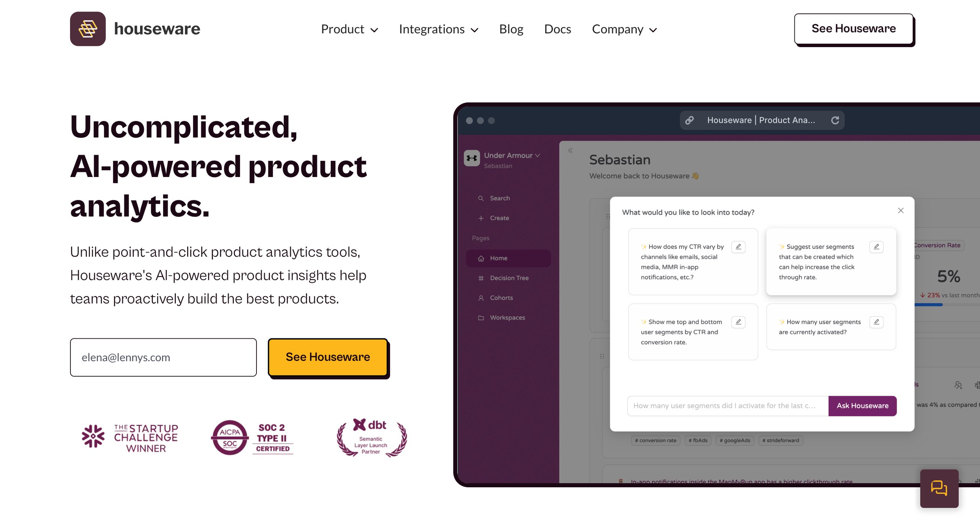Expand the Integrations dropdown menu
The image size is (980, 521).
438,29
